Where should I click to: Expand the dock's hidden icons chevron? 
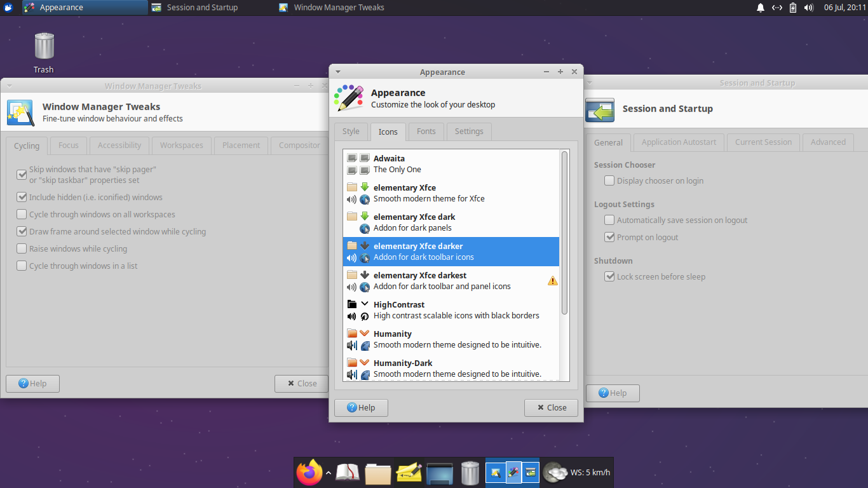(329, 473)
